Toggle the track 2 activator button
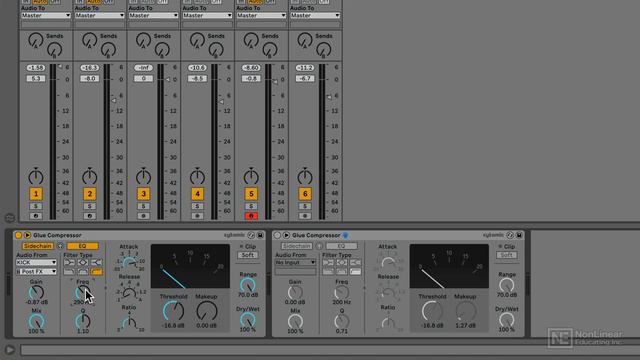640x360 pixels. (89, 194)
